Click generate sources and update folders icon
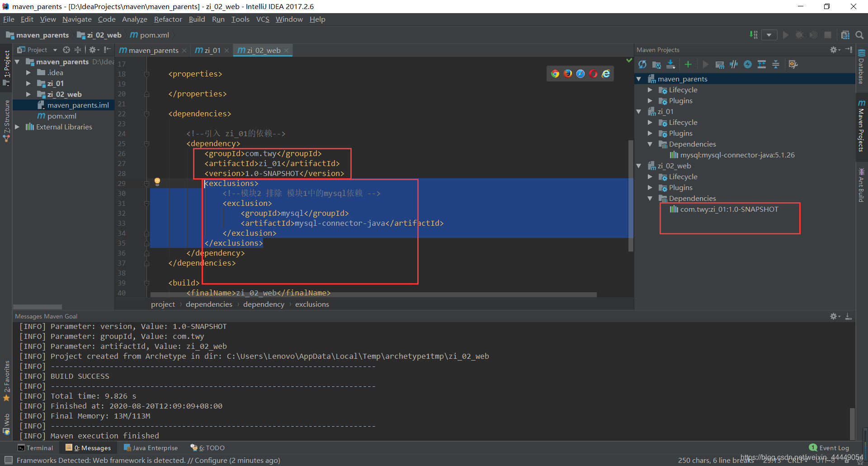The image size is (868, 466). tap(656, 65)
